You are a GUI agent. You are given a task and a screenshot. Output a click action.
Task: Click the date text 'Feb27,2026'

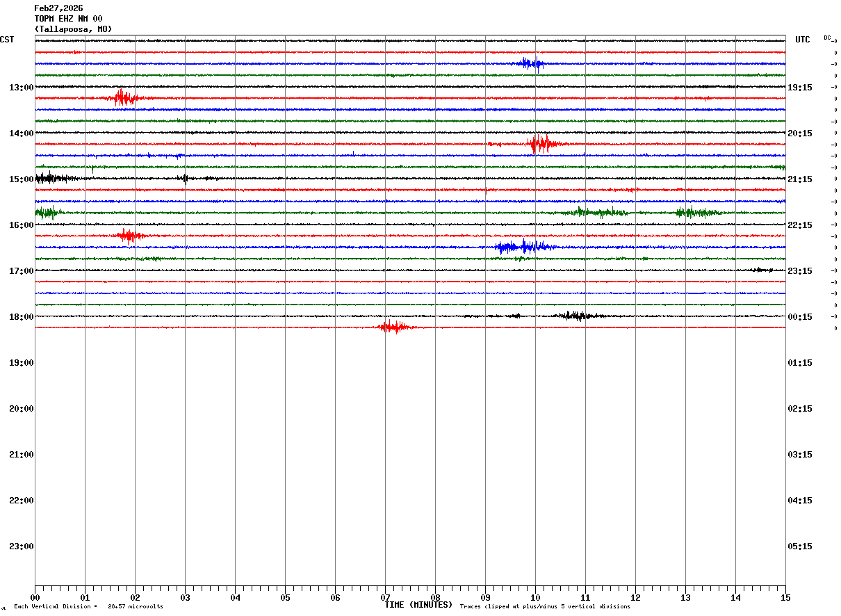[x=58, y=8]
